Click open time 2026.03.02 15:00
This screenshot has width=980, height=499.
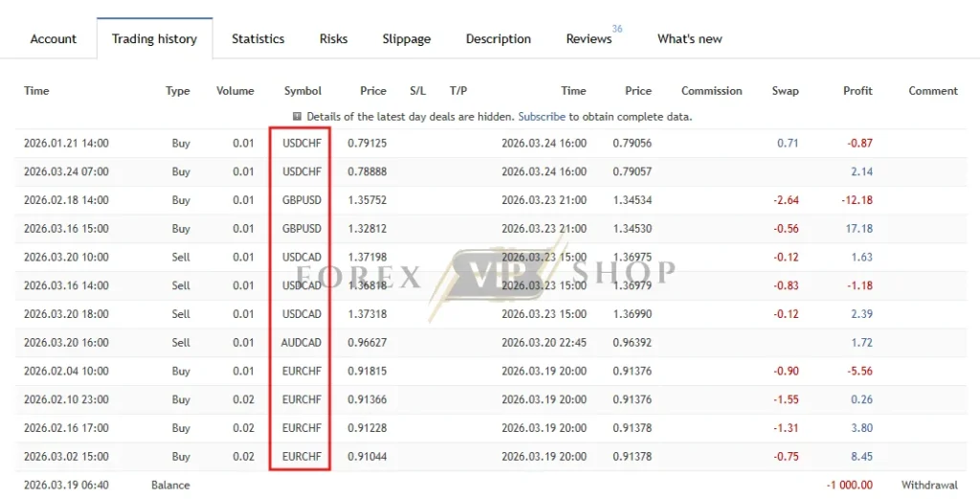[66, 457]
